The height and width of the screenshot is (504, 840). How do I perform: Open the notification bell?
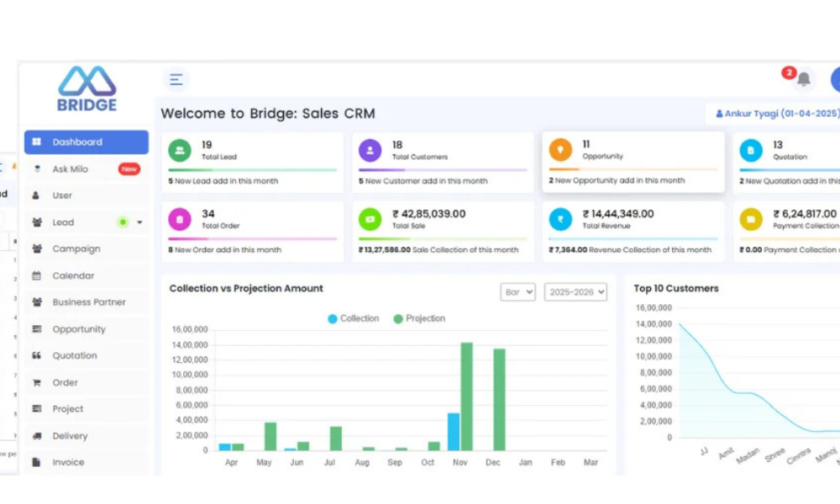coord(804,79)
